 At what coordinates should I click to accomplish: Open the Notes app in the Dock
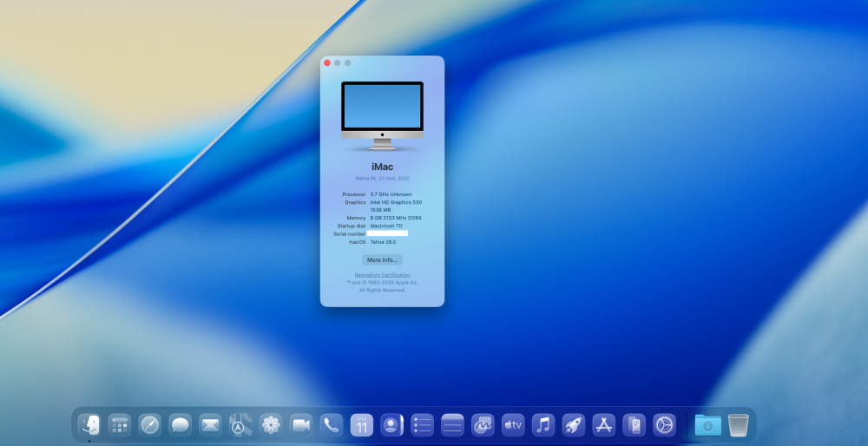point(453,425)
